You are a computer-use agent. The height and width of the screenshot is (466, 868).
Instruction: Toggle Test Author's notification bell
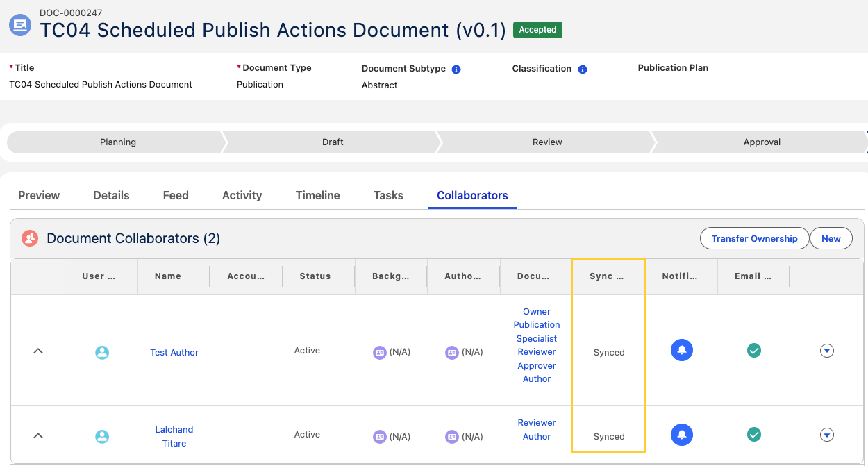click(x=682, y=350)
